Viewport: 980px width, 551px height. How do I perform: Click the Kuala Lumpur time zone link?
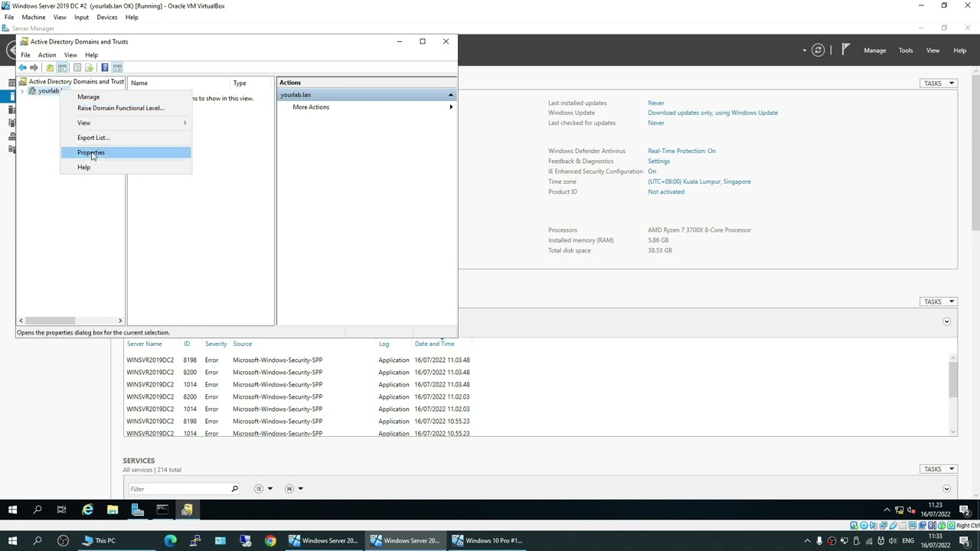[x=699, y=181]
